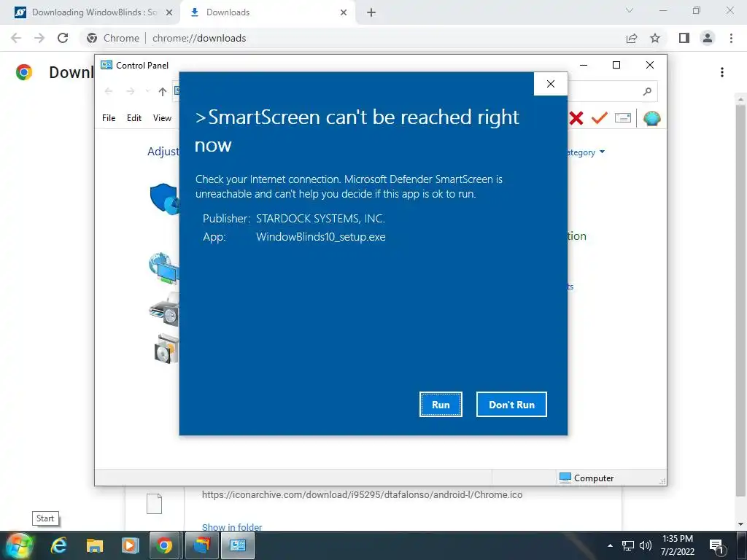Click the orange checkmark icon in Control Panel toolbar
This screenshot has height=560, width=747.
tap(599, 117)
